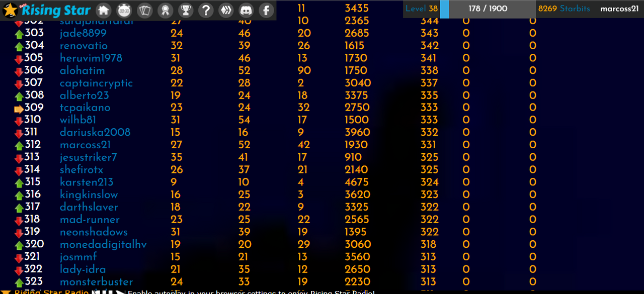Screen dimensions: 644x294
Task: Open player tcpaikano's profile
Action: click(x=85, y=108)
